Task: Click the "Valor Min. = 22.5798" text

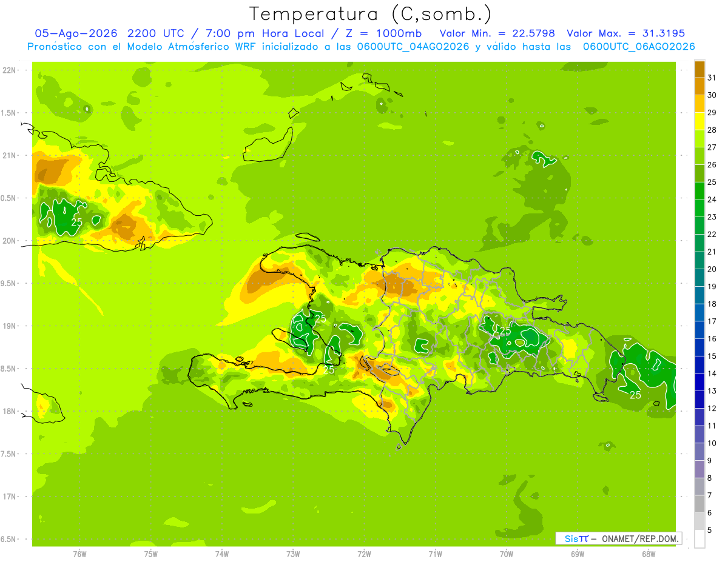Action: click(497, 33)
